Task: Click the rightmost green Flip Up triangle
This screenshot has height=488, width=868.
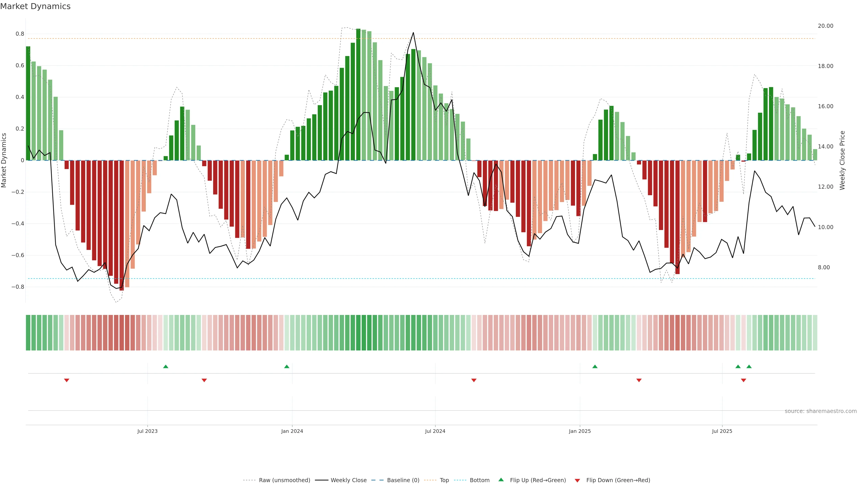Action: [x=749, y=366]
